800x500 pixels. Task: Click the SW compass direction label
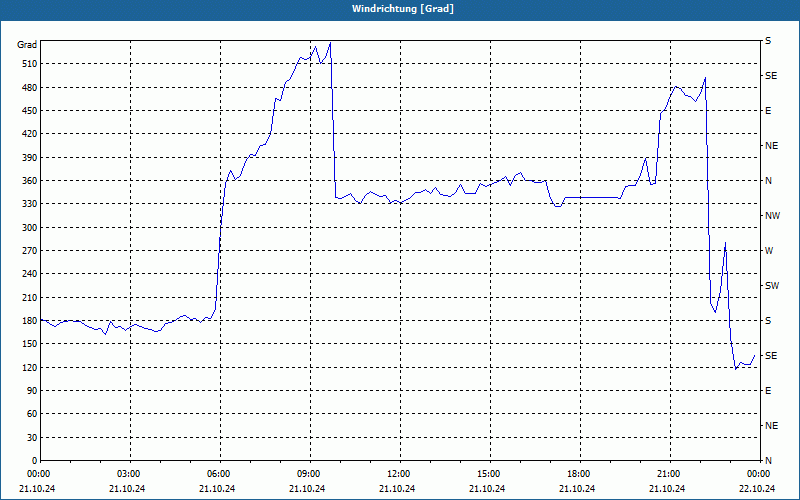[772, 286]
